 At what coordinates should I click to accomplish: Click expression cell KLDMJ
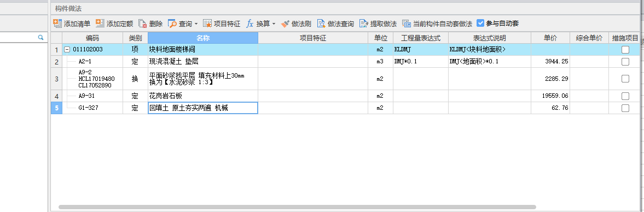click(421, 50)
